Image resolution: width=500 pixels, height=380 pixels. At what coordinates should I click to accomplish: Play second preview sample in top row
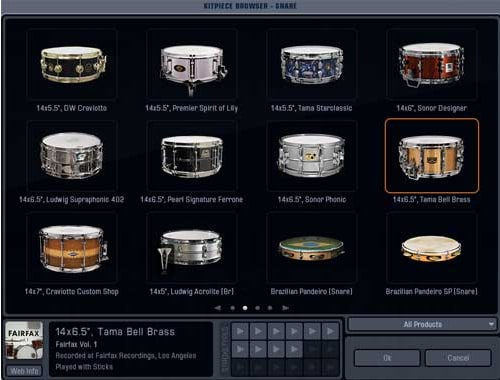[258, 331]
